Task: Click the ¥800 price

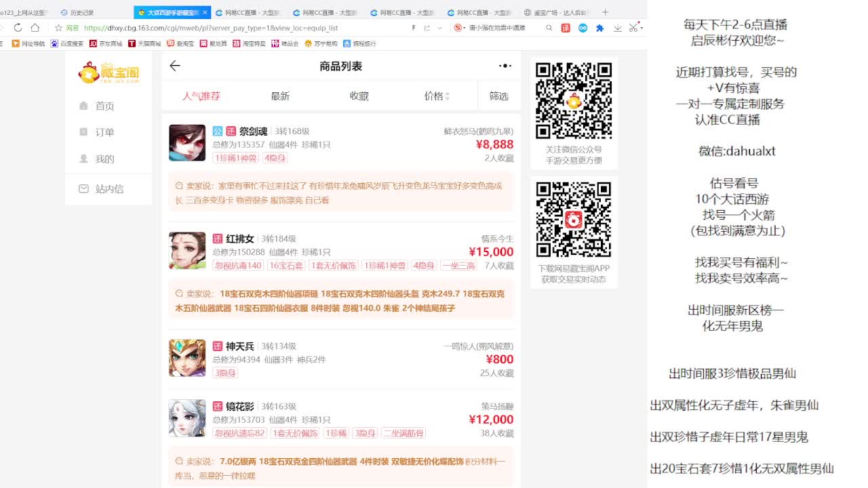Action: point(500,359)
